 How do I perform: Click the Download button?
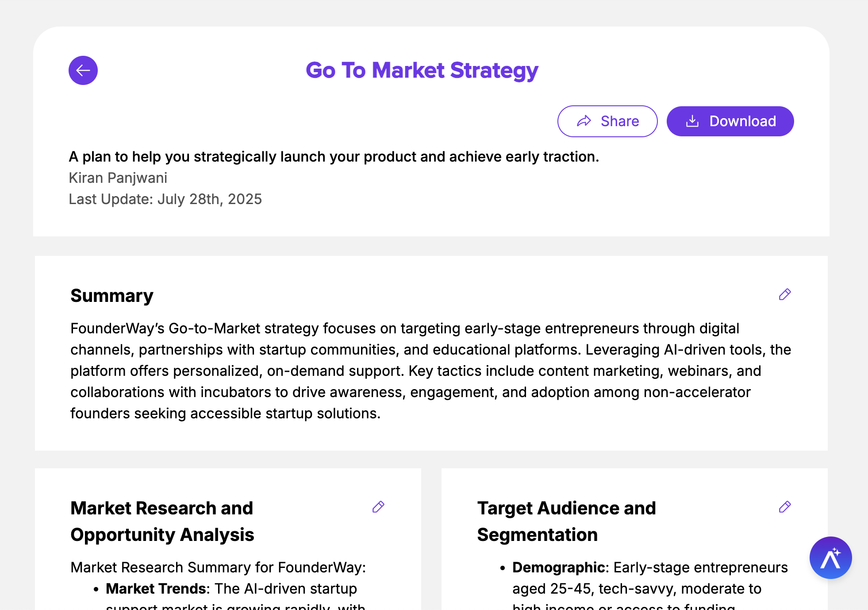730,121
